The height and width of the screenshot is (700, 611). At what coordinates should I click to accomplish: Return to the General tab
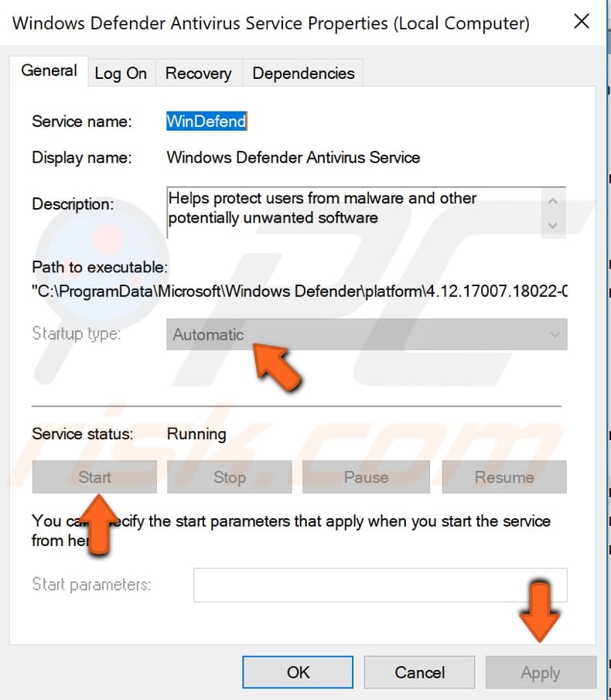click(49, 70)
